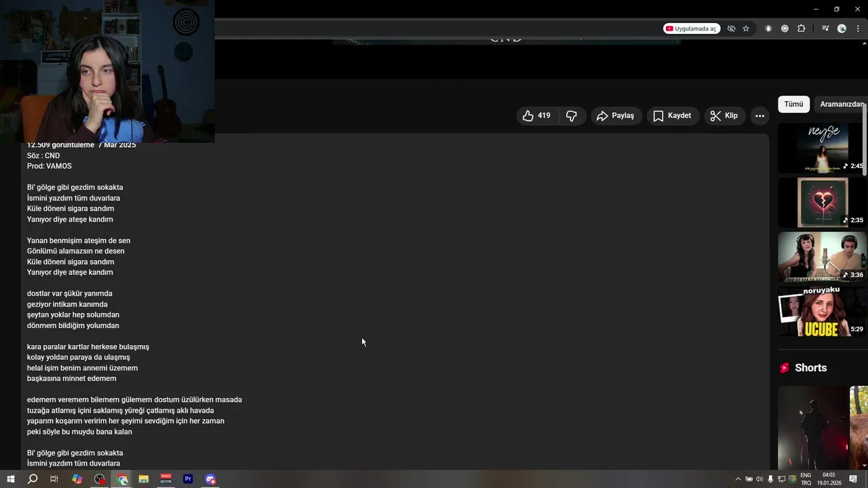Click the lyric 'peki söyle bu muydu bana kalan'
This screenshot has height=488, width=868.
coord(79,432)
